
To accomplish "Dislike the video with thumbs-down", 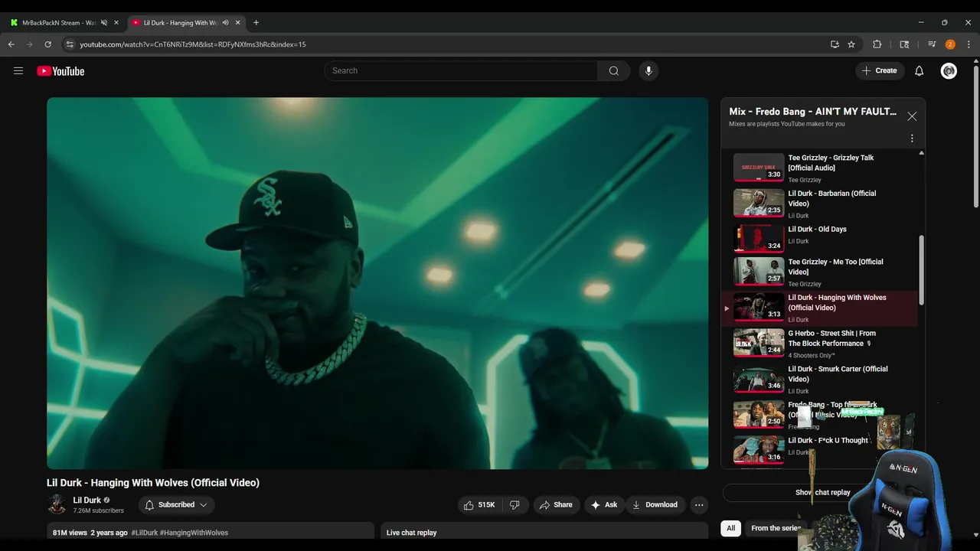I will [514, 504].
